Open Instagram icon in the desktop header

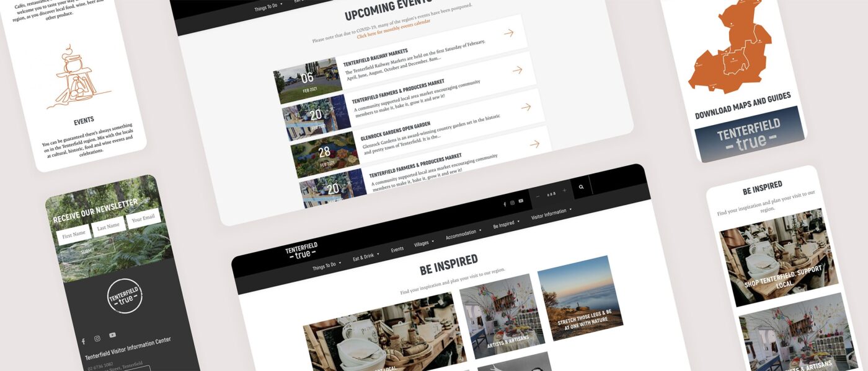(512, 203)
